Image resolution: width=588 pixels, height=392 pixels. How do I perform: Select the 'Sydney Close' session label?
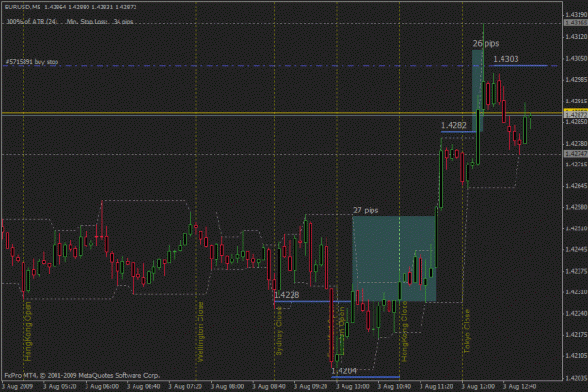click(279, 331)
